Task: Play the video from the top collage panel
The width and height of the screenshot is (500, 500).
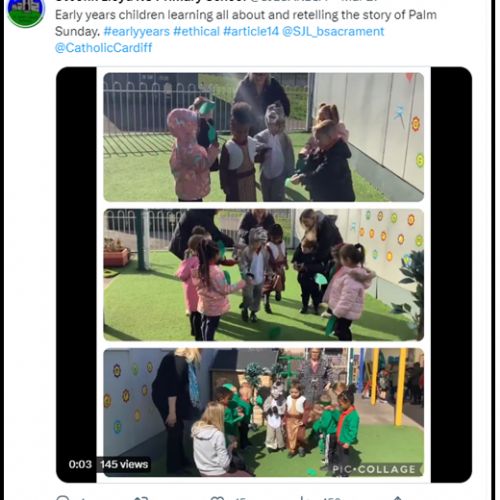Action: click(264, 137)
